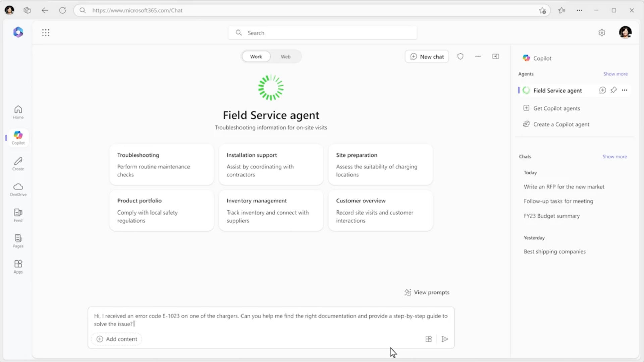Go to the Home tab in sidebar
Viewport: 644px width, 362px height.
[x=18, y=112]
